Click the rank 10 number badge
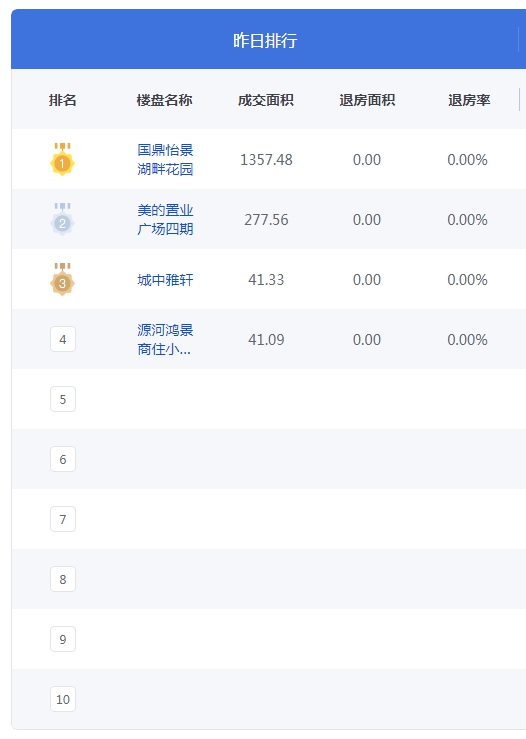Viewport: 526px width, 739px height. [63, 699]
